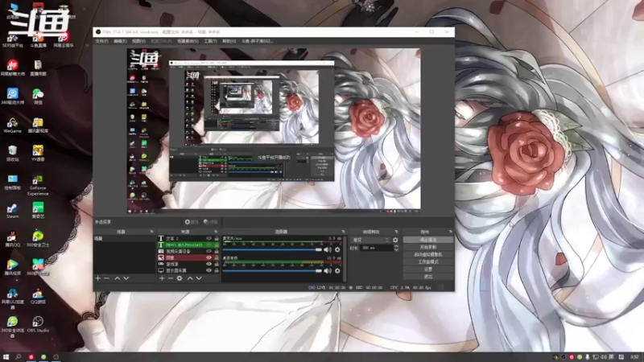Open the YY语音 desktop shortcut
This screenshot has height=362, width=644.
[x=38, y=153]
